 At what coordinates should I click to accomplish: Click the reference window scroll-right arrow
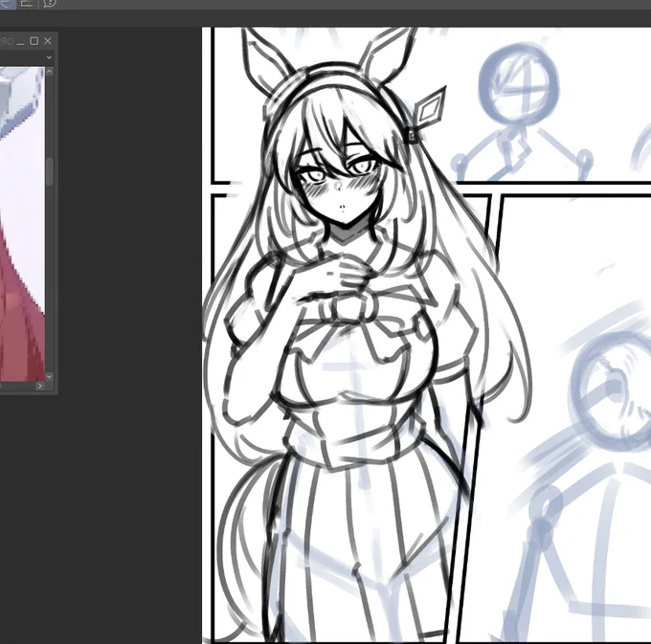click(x=39, y=386)
